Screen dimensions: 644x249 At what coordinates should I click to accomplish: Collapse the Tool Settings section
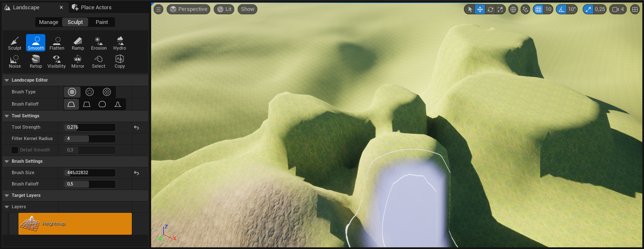point(7,116)
